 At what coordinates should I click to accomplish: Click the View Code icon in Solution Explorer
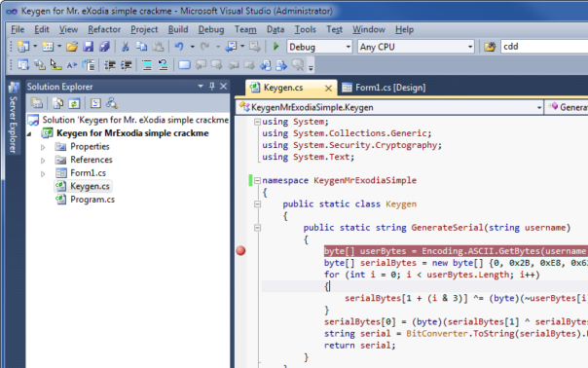95,103
